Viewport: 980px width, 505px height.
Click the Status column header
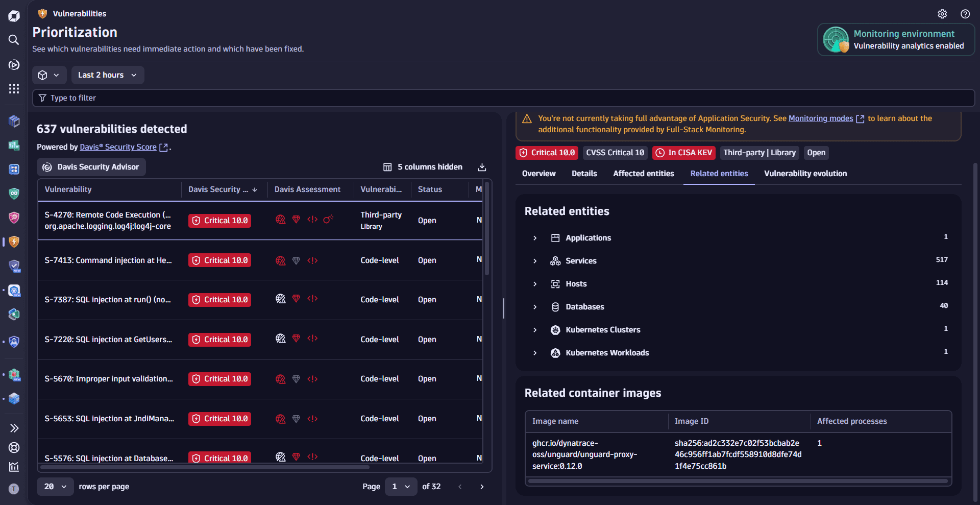click(440, 189)
